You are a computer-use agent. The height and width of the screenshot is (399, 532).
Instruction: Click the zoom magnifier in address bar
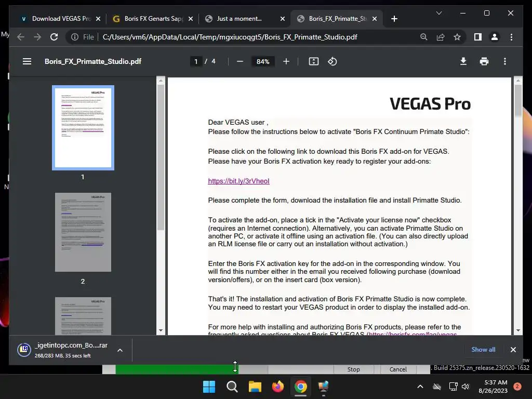pyautogui.click(x=423, y=37)
